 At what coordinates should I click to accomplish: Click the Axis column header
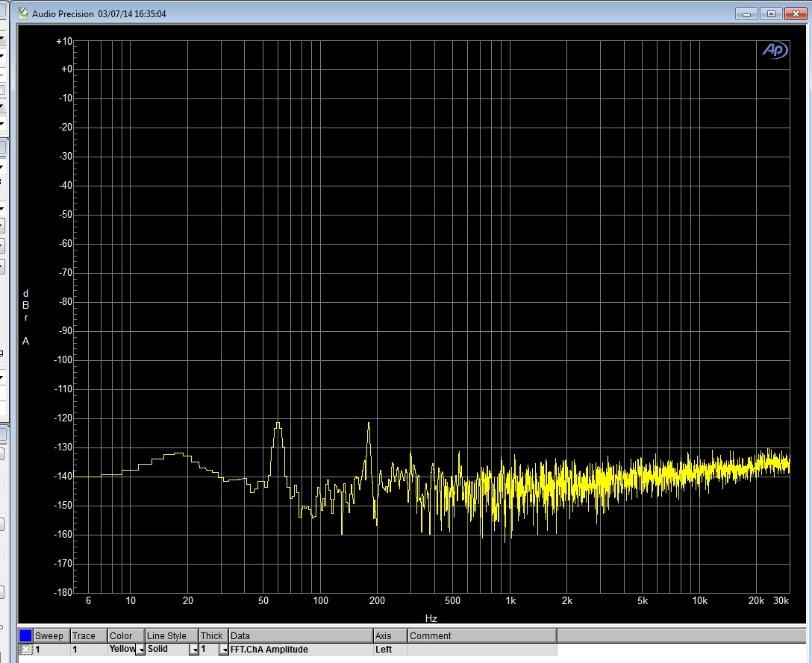tap(390, 635)
